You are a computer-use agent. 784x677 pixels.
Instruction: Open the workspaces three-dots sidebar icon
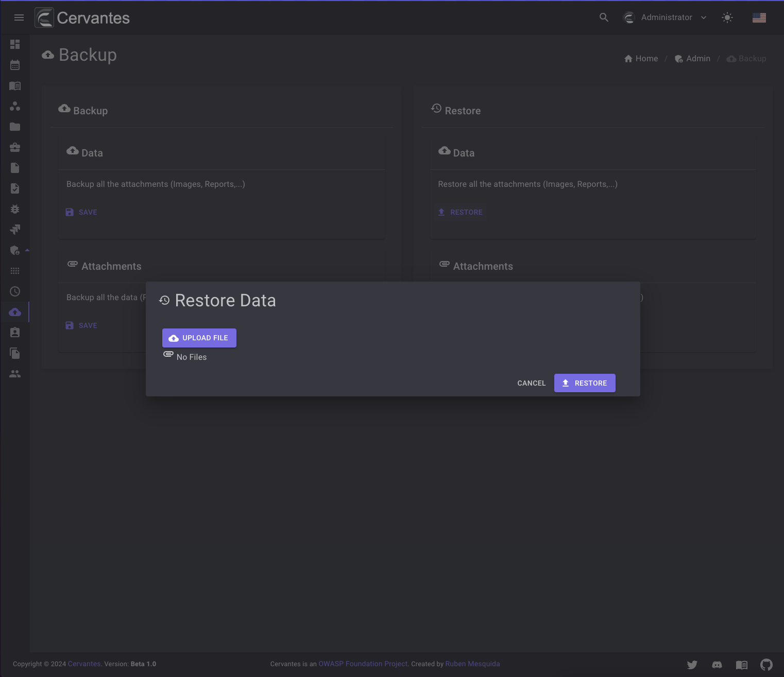click(15, 106)
